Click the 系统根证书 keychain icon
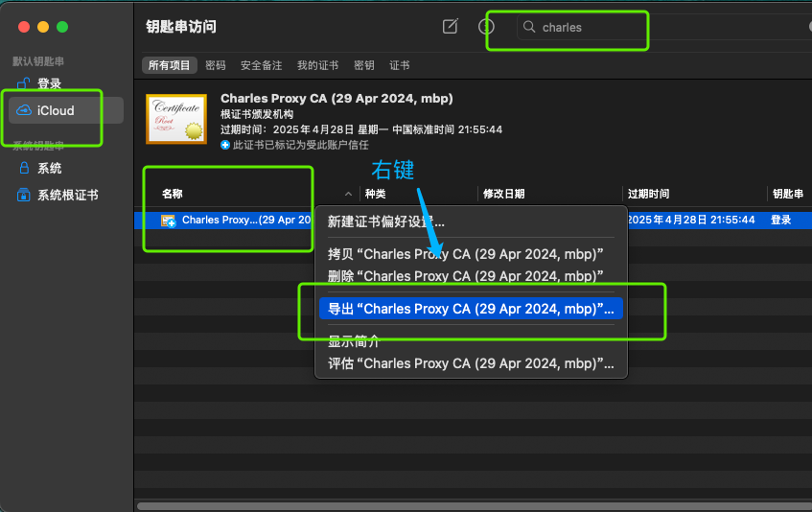This screenshot has width=812, height=512. click(23, 195)
